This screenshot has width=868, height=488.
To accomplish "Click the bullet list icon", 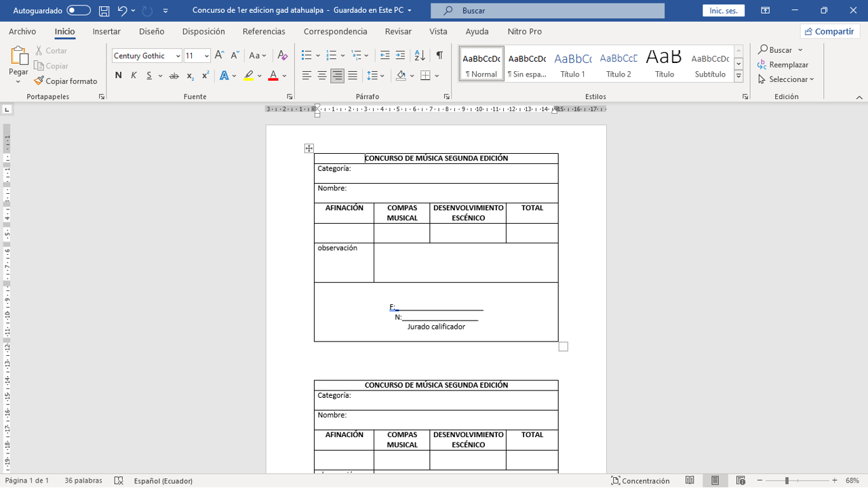I will (x=307, y=56).
